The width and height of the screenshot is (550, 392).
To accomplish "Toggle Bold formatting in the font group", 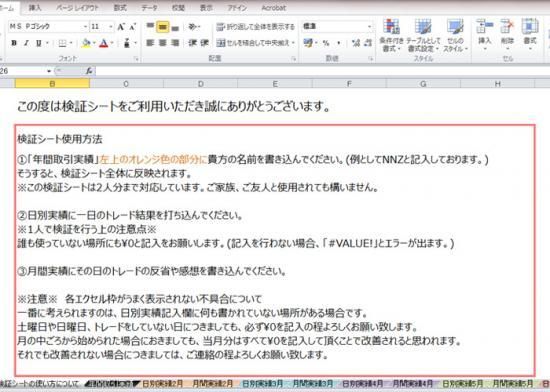I will coord(14,43).
